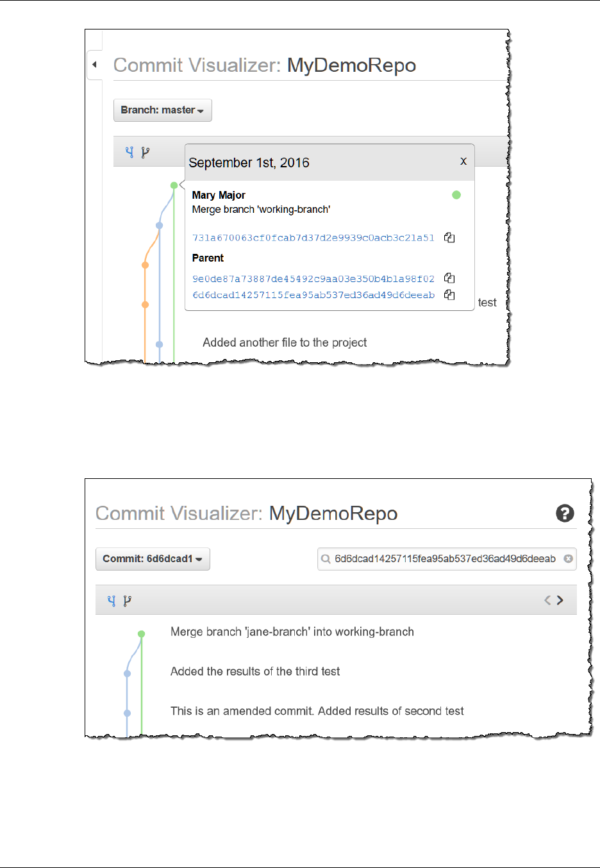Select 'Added the results of the third test'
This screenshot has height=868, width=600.
(255, 671)
